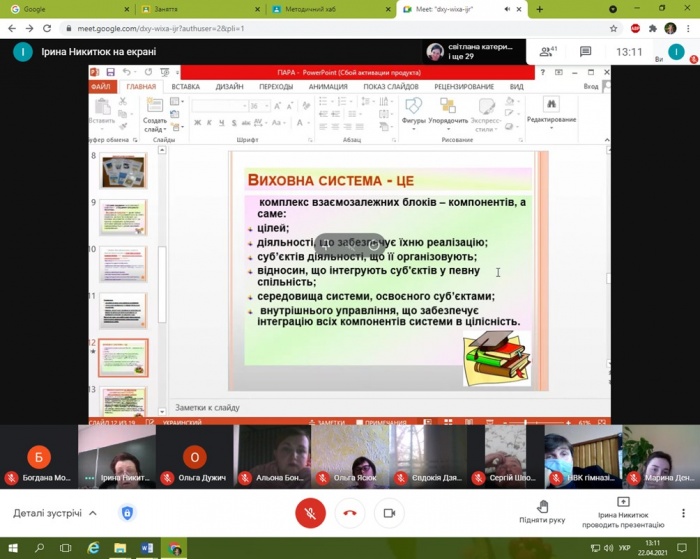The image size is (700, 559).
Task: Click the Windows Start button
Action: pyautogui.click(x=12, y=548)
